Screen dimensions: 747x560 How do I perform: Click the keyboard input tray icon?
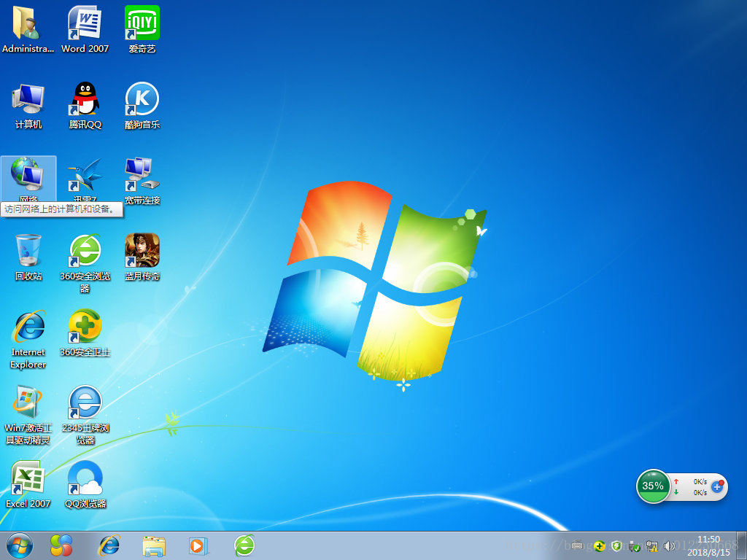(577, 545)
